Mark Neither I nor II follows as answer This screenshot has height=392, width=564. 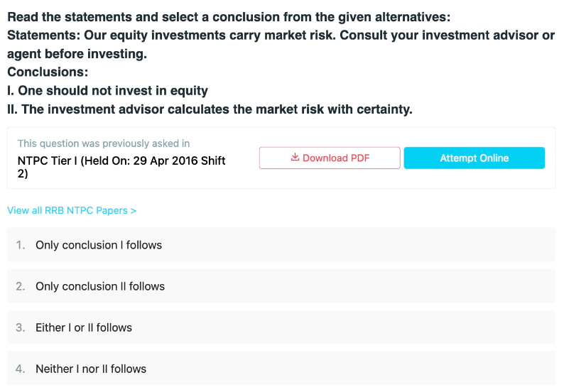coord(281,369)
